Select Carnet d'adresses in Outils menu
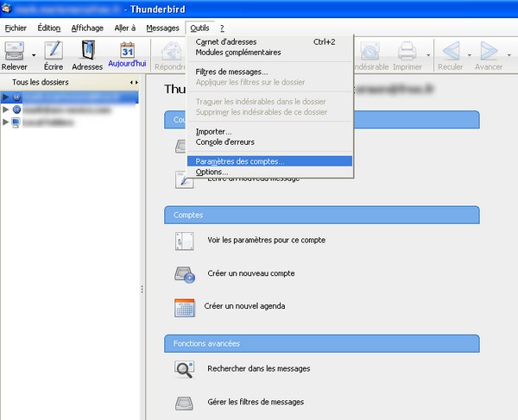 pos(270,42)
